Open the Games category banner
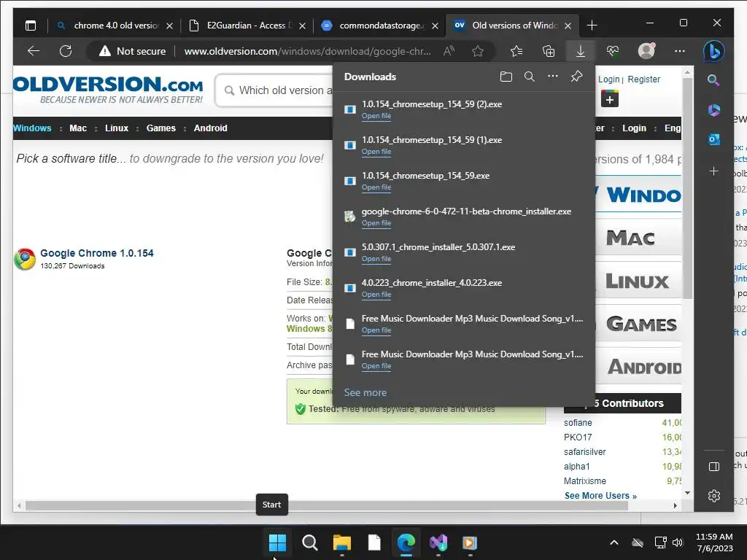Viewport: 747px width, 560px height. [638, 324]
